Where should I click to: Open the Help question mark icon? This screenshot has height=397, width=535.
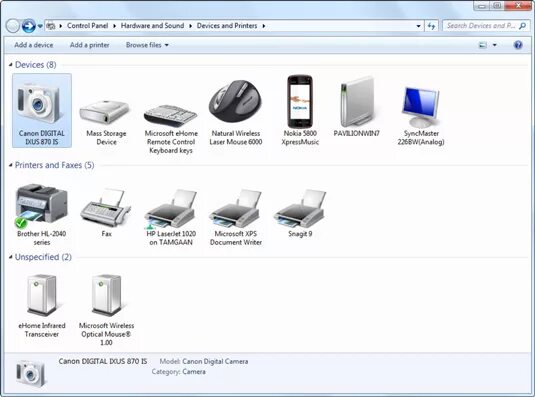coord(518,45)
